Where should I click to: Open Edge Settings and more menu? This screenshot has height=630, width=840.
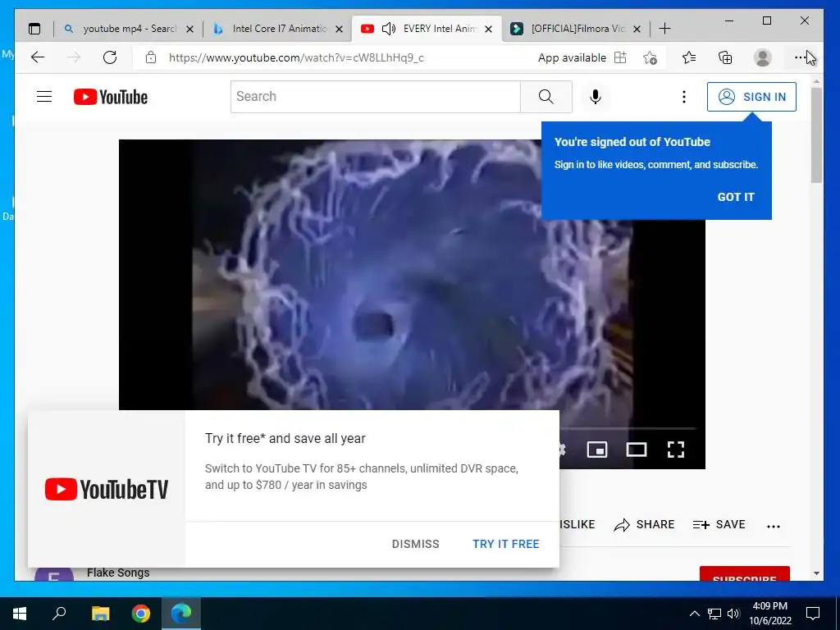tap(800, 57)
